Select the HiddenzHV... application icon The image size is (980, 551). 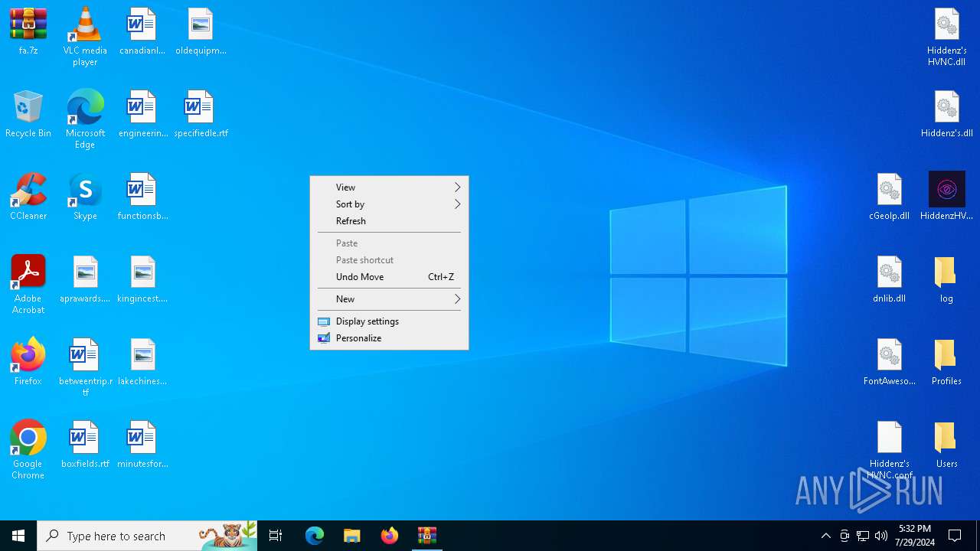point(947,197)
